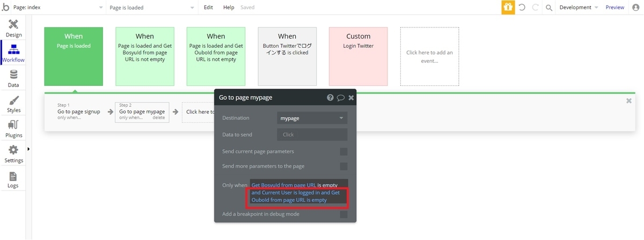Viewport: 644px width, 240px height.
Task: Open the Data tab
Action: tap(13, 78)
